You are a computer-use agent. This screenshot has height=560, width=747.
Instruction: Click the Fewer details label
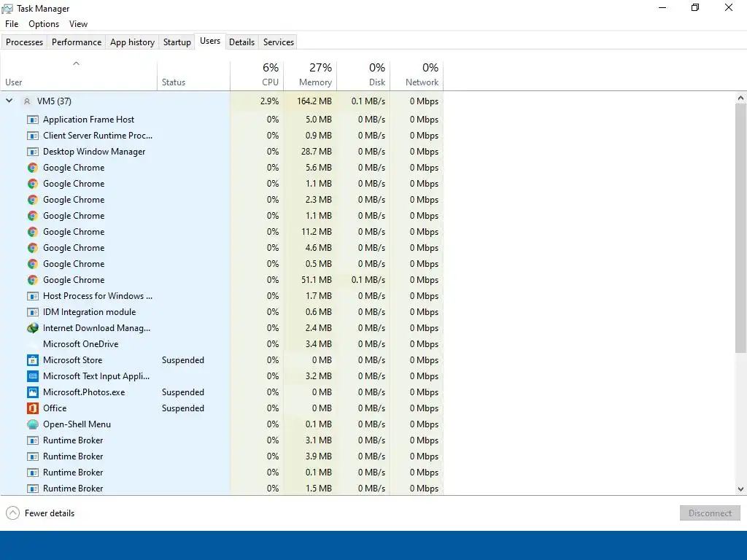click(x=50, y=513)
